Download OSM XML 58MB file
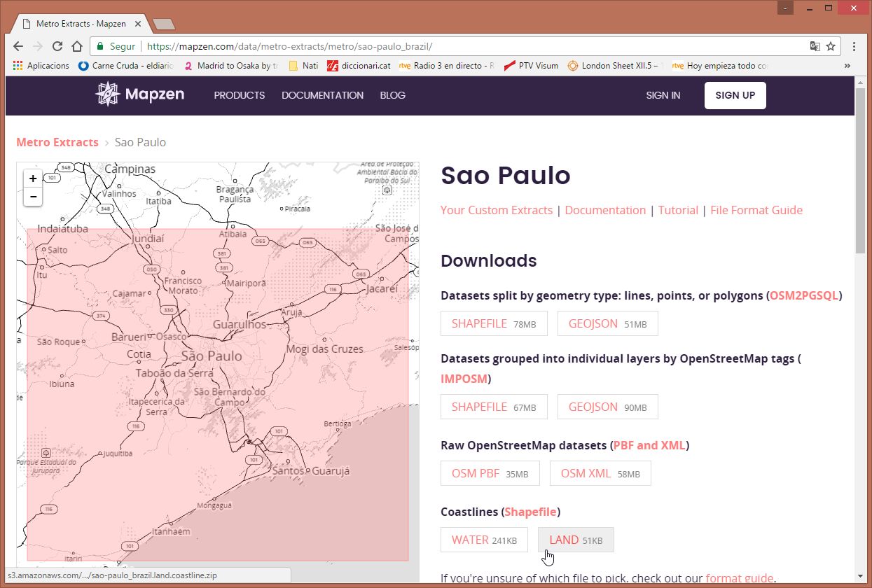 click(x=600, y=473)
